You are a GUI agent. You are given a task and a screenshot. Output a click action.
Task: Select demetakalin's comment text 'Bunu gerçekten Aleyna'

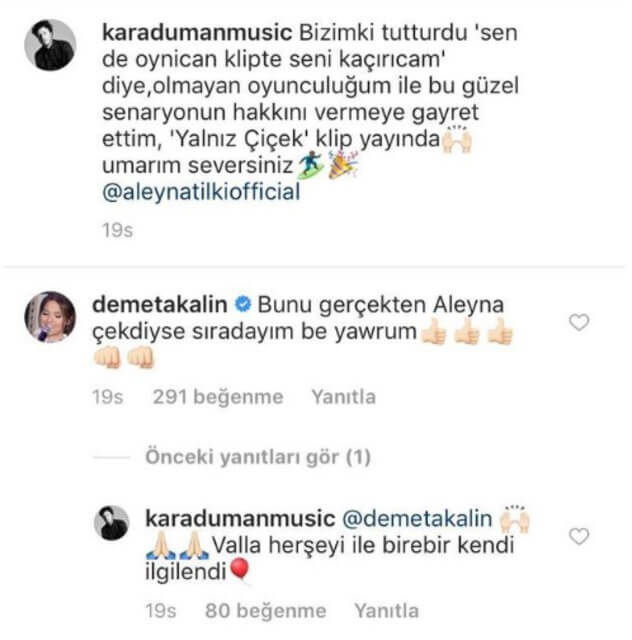[381, 305]
